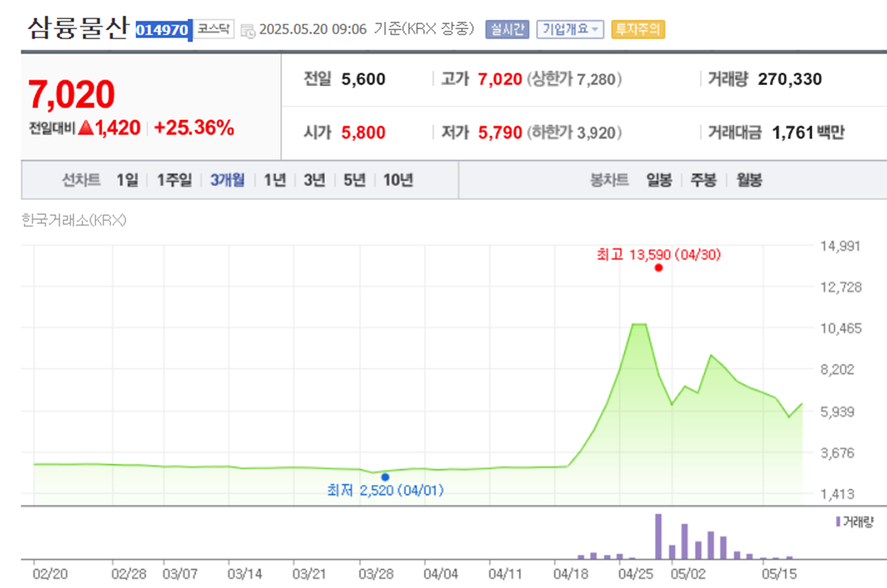Screen dimensions: 887x588
Task: Click the 최고 13,590 (04/30) label
Action: (658, 254)
